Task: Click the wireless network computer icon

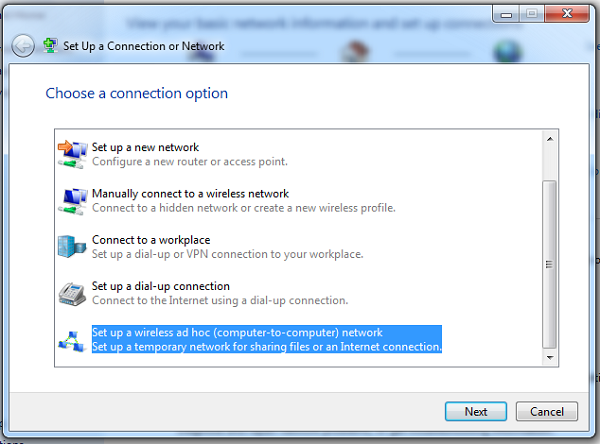Action: click(x=72, y=201)
